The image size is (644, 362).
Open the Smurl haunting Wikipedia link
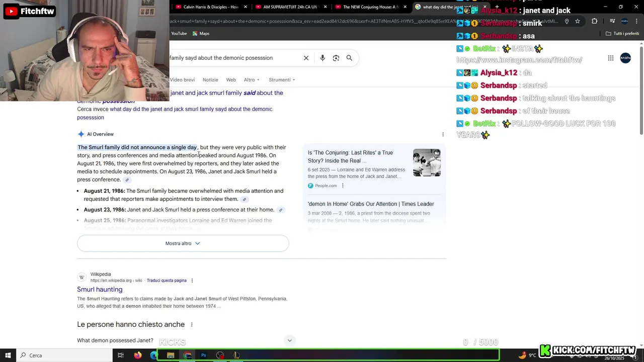(x=100, y=290)
